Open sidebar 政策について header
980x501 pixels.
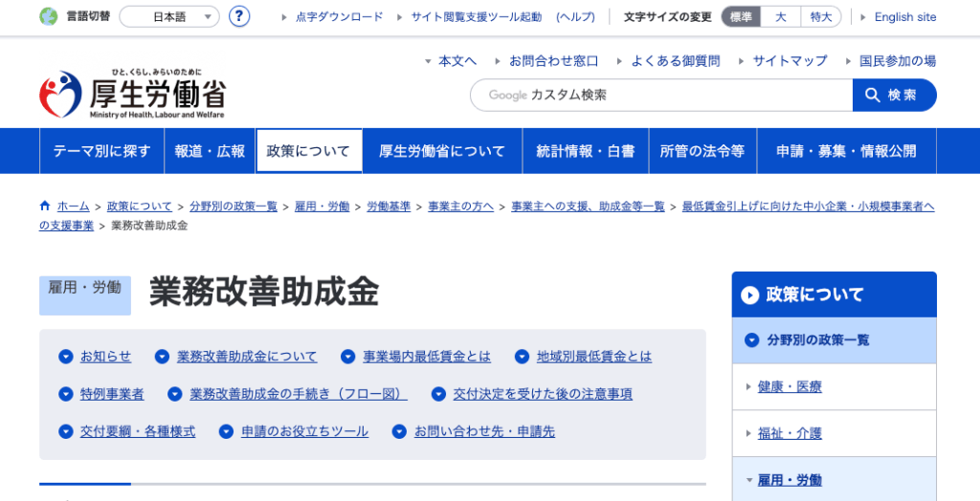coord(835,294)
